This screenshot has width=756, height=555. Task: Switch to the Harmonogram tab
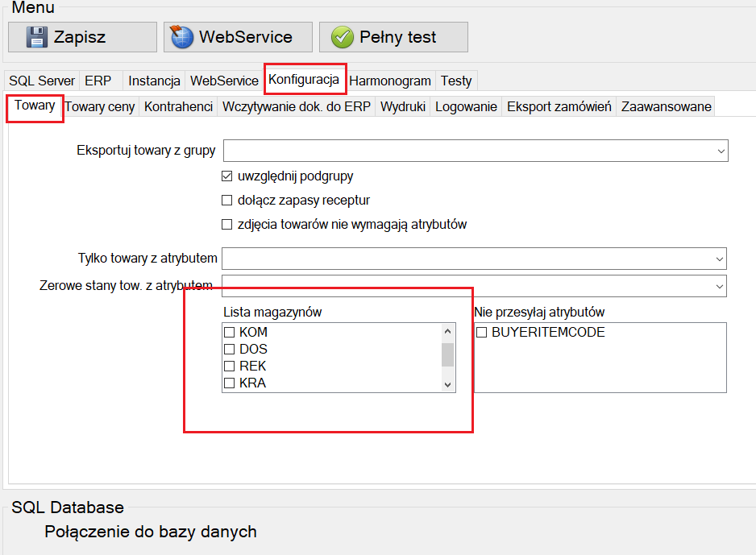[x=390, y=81]
